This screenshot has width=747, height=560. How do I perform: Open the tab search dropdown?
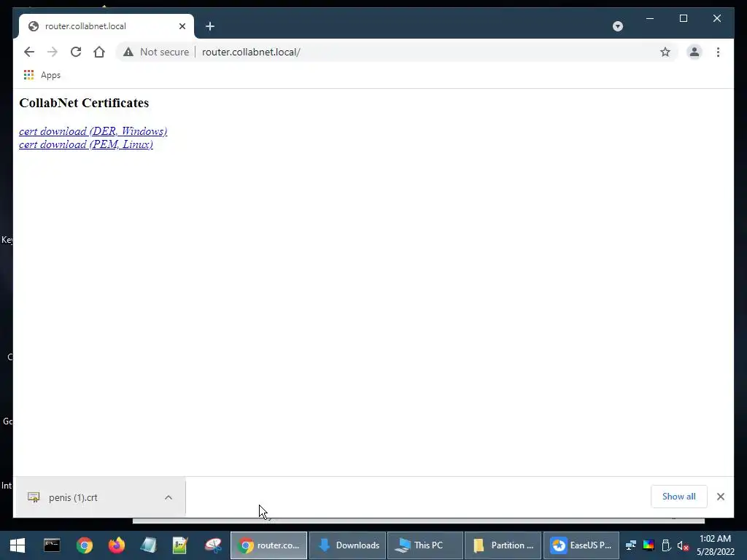[x=617, y=26]
